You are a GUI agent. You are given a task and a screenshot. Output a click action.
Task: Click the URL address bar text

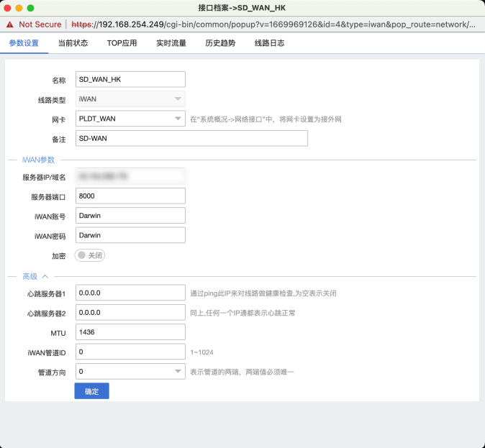273,24
